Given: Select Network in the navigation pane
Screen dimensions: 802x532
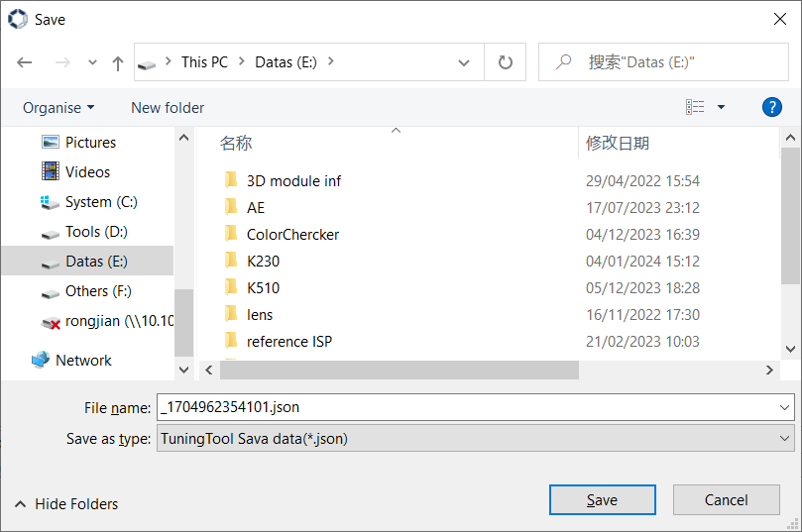Looking at the screenshot, I should (83, 361).
